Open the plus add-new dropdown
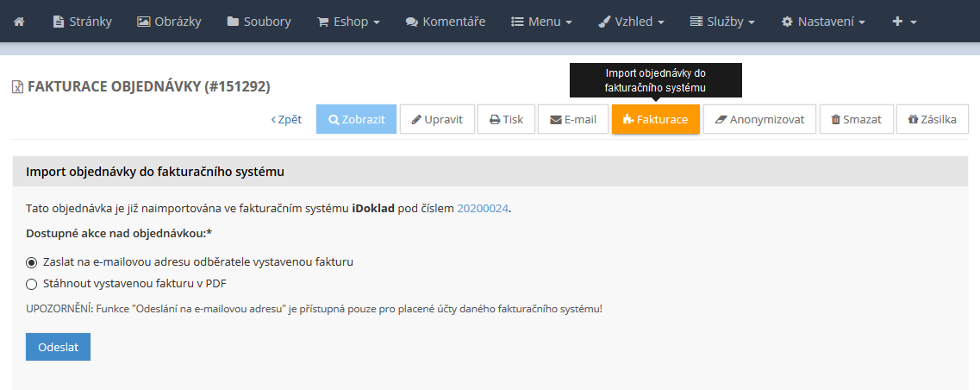The height and width of the screenshot is (390, 980). pos(904,22)
